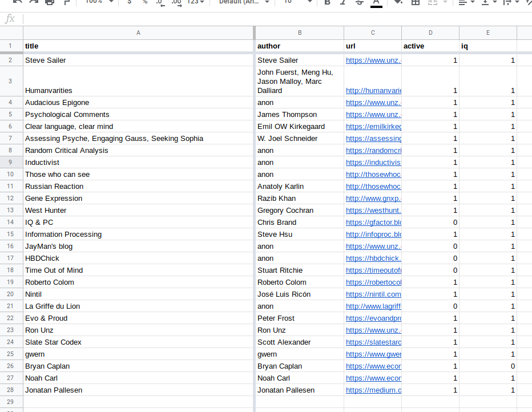
Task: Click the decrease decimal places icon
Action: pyautogui.click(x=160, y=3)
